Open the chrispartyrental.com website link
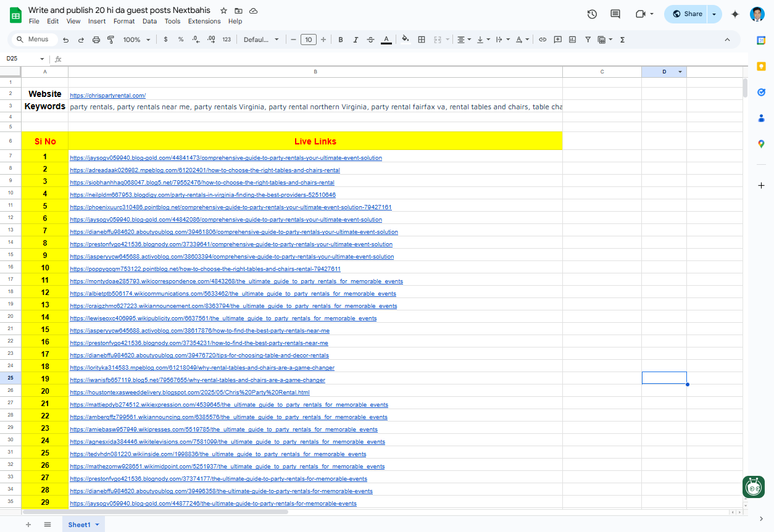The image size is (774, 532). (x=107, y=96)
